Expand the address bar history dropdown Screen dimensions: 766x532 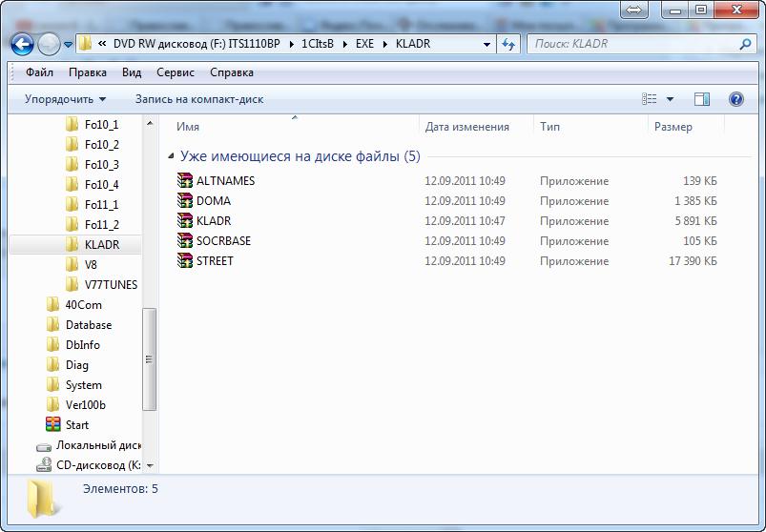coord(487,44)
